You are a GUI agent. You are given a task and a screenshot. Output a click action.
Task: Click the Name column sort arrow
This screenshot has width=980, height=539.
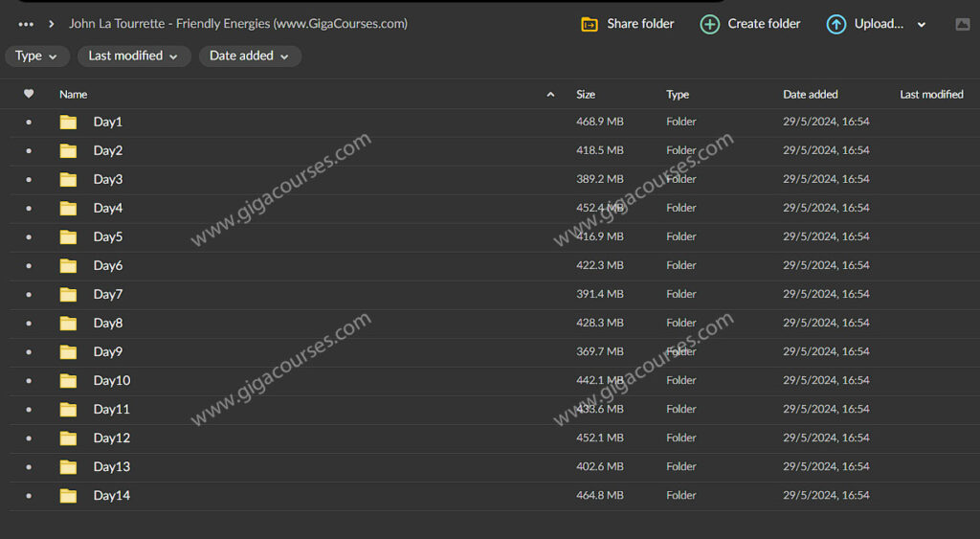(x=550, y=94)
